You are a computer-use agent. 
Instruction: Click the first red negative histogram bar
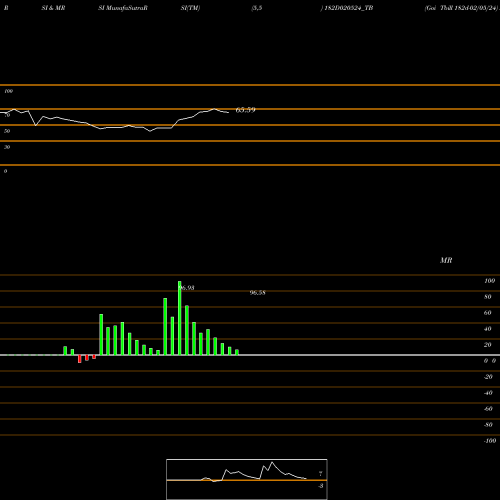(x=80, y=359)
